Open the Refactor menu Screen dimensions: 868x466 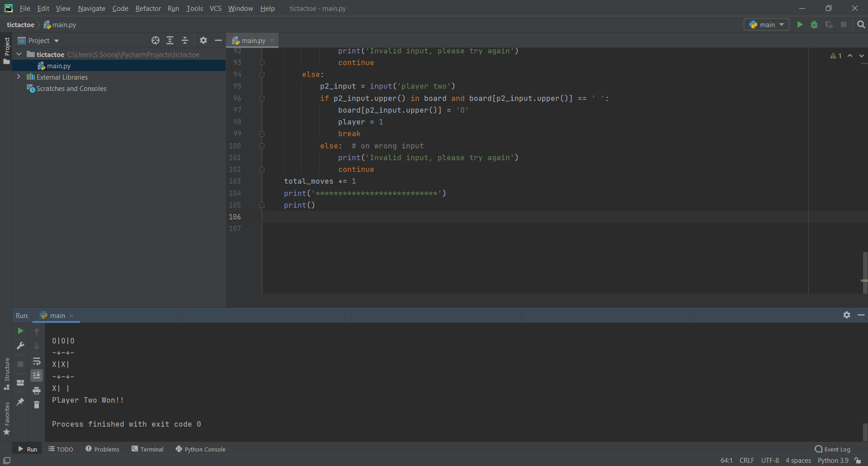click(x=148, y=8)
